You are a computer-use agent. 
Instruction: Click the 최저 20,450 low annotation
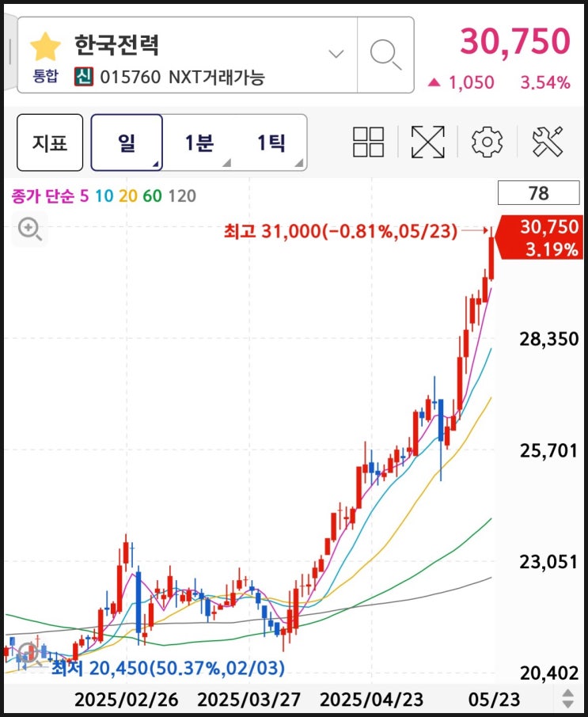(168, 668)
